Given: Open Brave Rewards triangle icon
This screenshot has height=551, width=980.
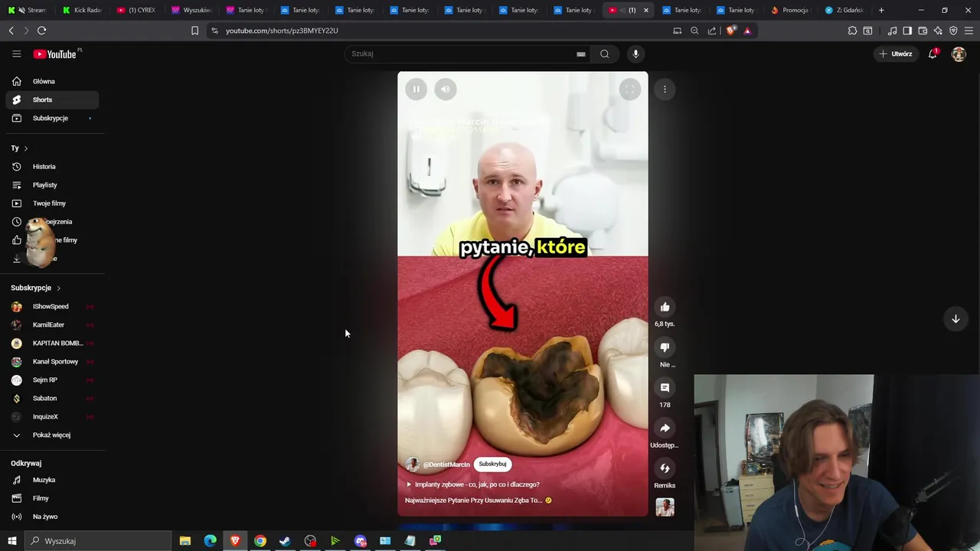Looking at the screenshot, I should (747, 31).
